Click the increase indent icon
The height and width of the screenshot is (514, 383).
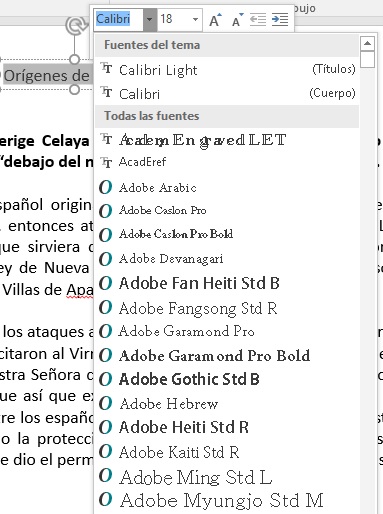pyautogui.click(x=280, y=19)
